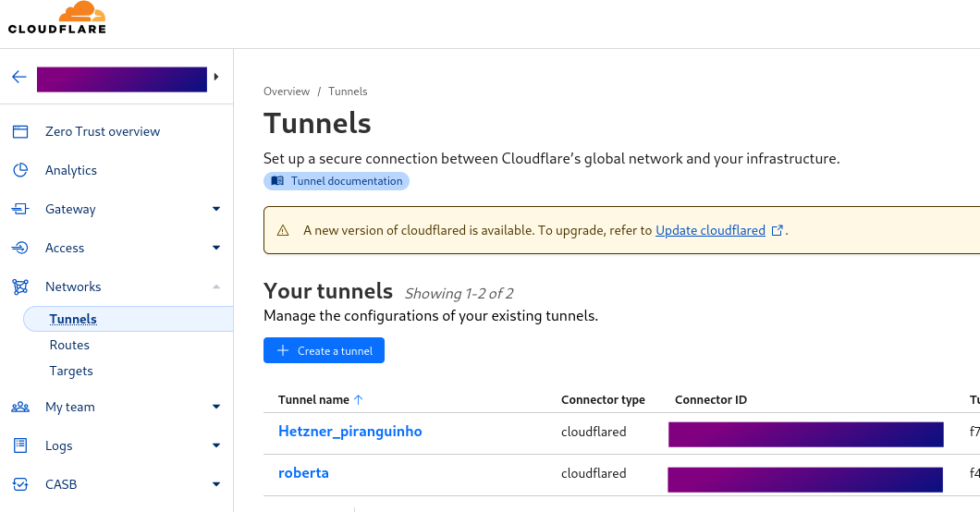
Task: Open the account switcher arrow
Action: click(x=216, y=77)
